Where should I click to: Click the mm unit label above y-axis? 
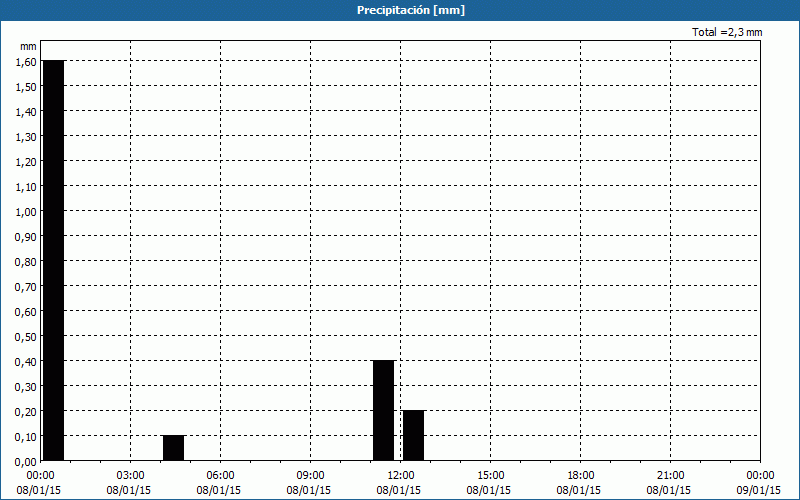(x=28, y=46)
